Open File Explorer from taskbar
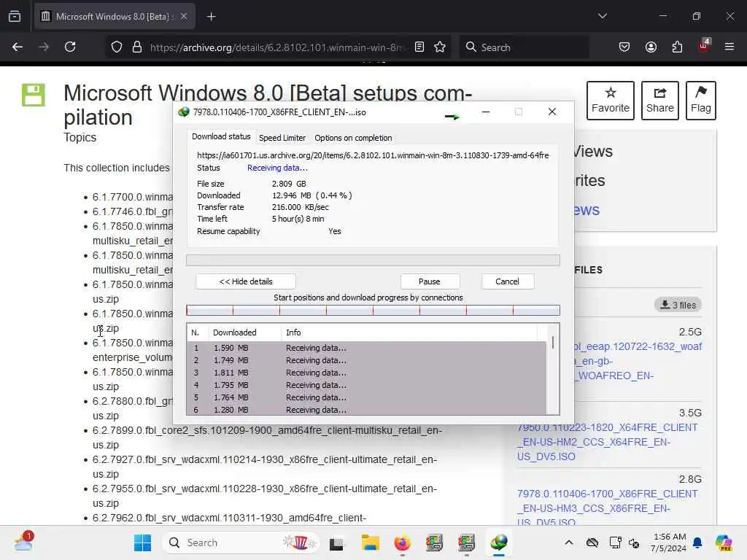 (370, 542)
